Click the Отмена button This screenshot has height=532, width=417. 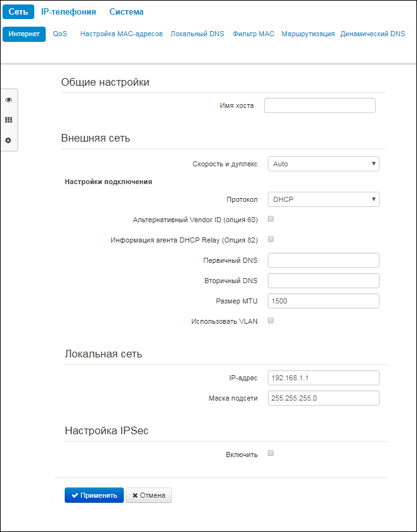point(149,495)
